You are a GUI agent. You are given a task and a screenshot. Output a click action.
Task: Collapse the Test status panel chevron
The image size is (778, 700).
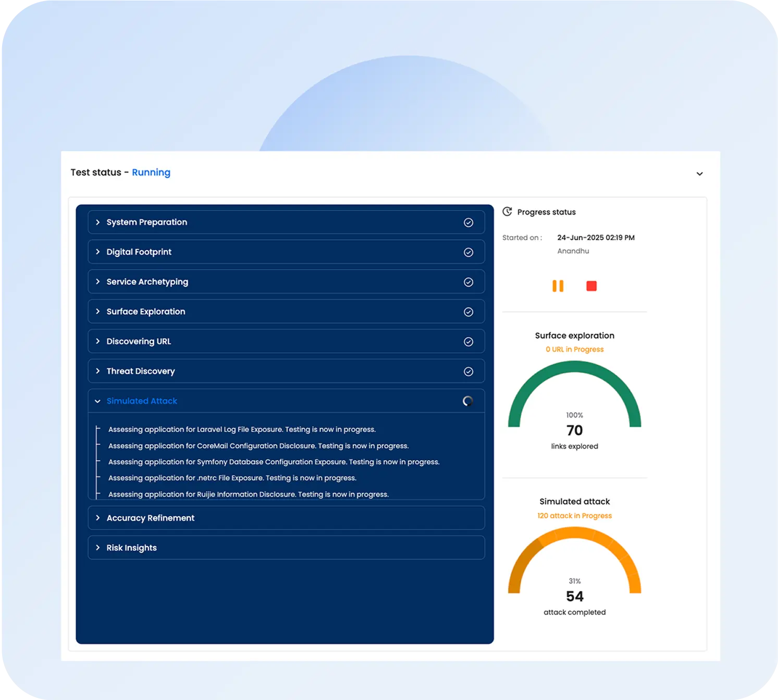(700, 174)
